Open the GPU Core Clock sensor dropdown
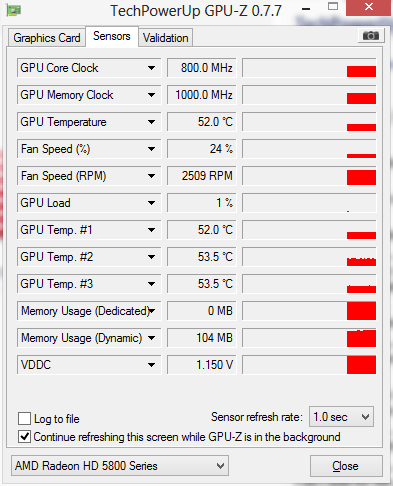Viewport: 393px width, 486px height. point(151,68)
